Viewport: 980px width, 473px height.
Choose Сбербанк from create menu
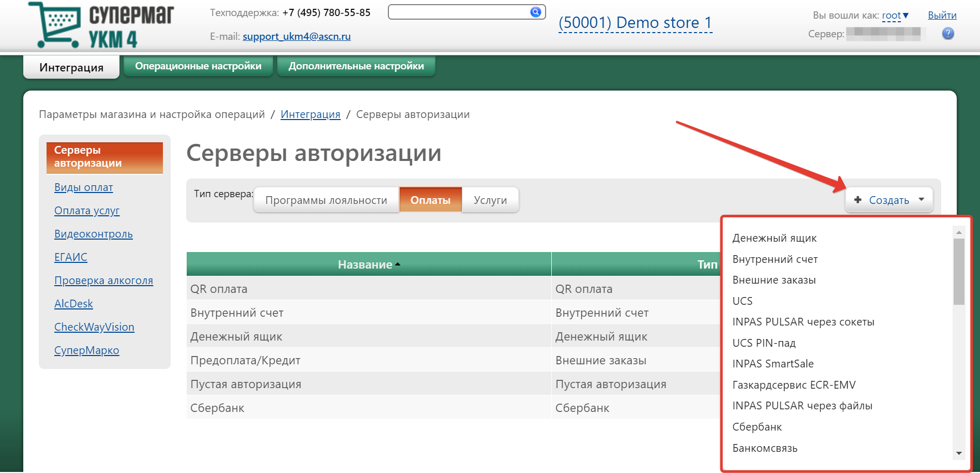[757, 427]
